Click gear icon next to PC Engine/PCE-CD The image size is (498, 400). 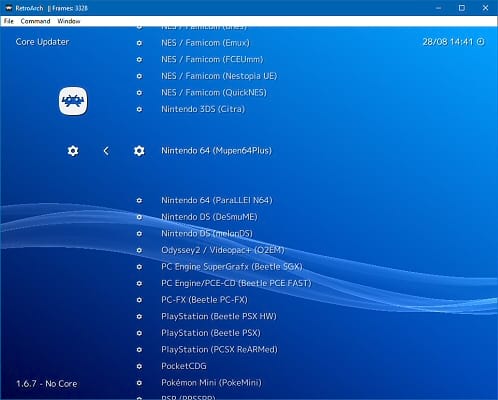[x=139, y=283]
